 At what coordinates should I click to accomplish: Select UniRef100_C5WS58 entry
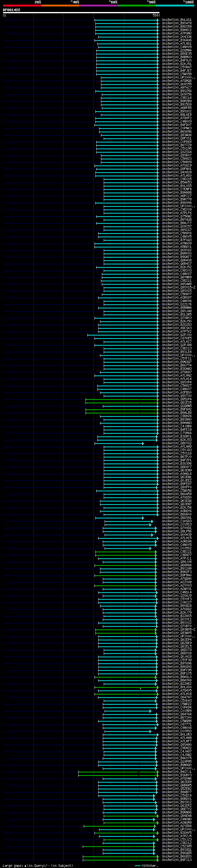(x=176, y=74)
